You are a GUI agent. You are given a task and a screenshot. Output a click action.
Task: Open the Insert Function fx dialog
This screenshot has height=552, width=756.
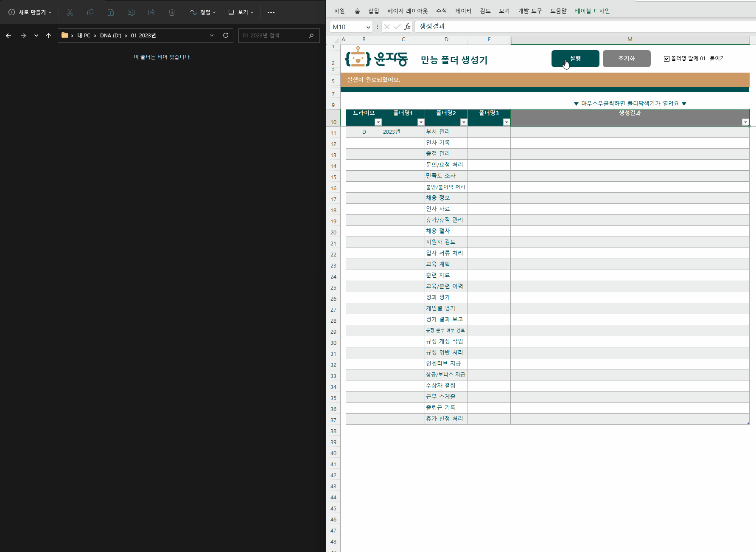point(407,27)
